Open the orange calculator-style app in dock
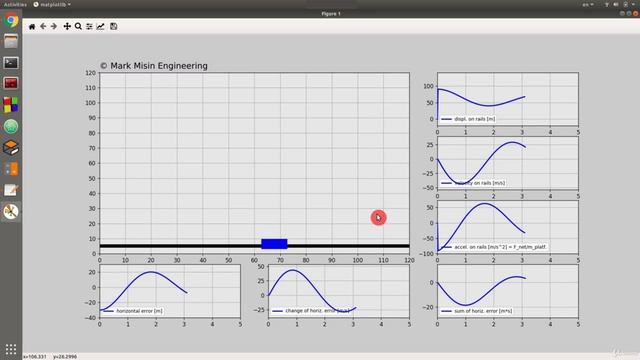 tap(11, 169)
